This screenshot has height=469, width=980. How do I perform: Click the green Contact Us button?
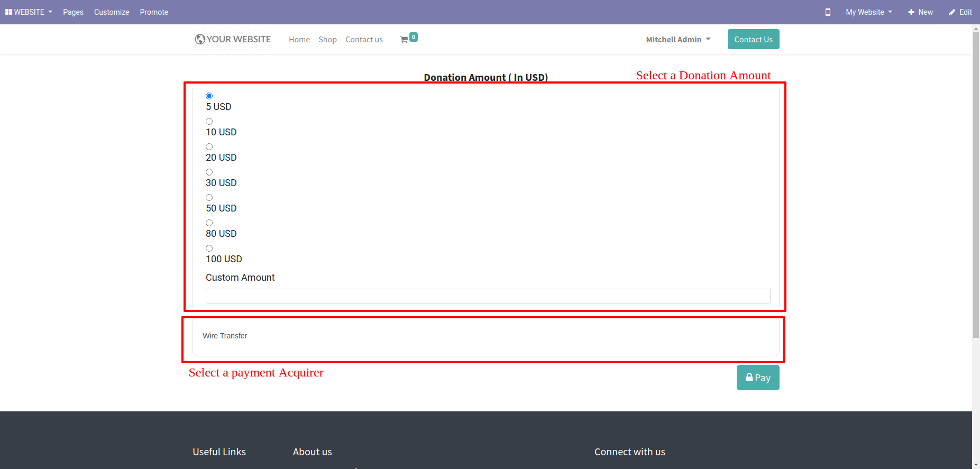[753, 39]
